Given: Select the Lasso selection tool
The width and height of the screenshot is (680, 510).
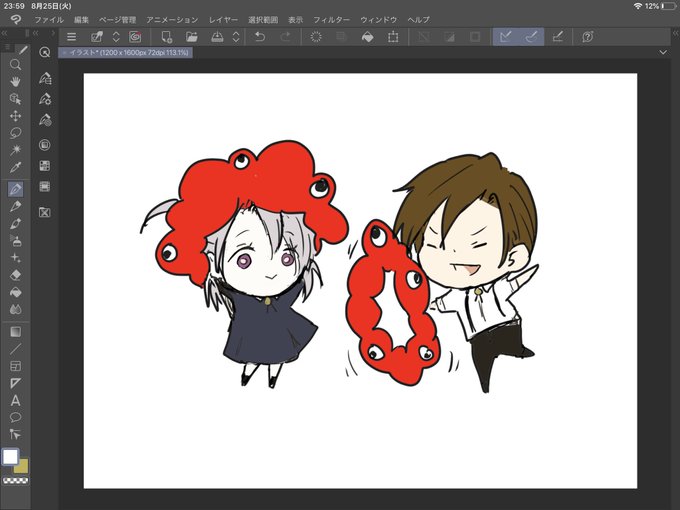Looking at the screenshot, I should pos(16,133).
